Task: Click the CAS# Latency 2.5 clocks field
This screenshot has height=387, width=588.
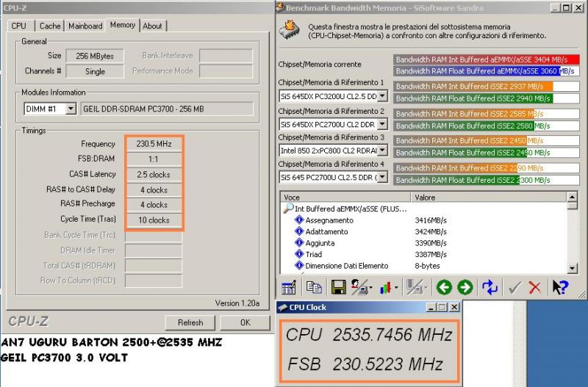Action: (154, 175)
